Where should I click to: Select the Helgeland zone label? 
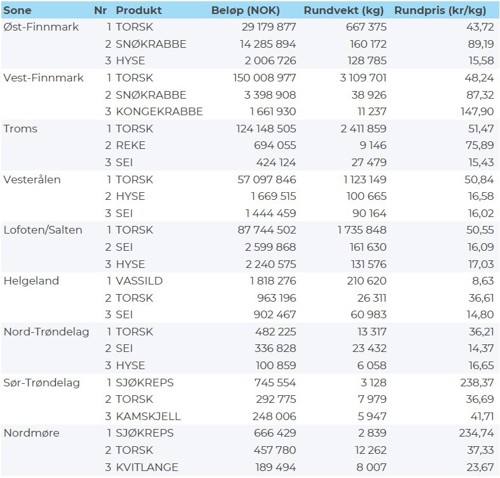point(31,281)
